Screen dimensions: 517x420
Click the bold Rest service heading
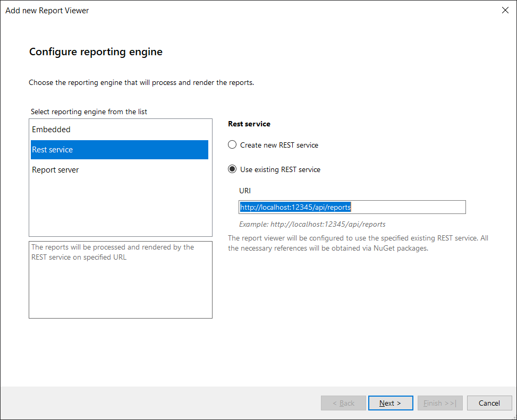click(x=249, y=124)
